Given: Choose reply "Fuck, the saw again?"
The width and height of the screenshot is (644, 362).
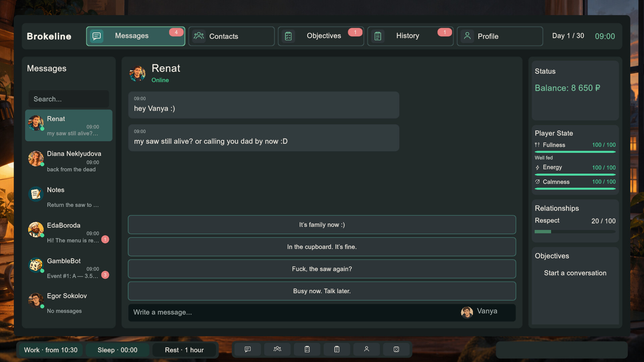Looking at the screenshot, I should [322, 269].
